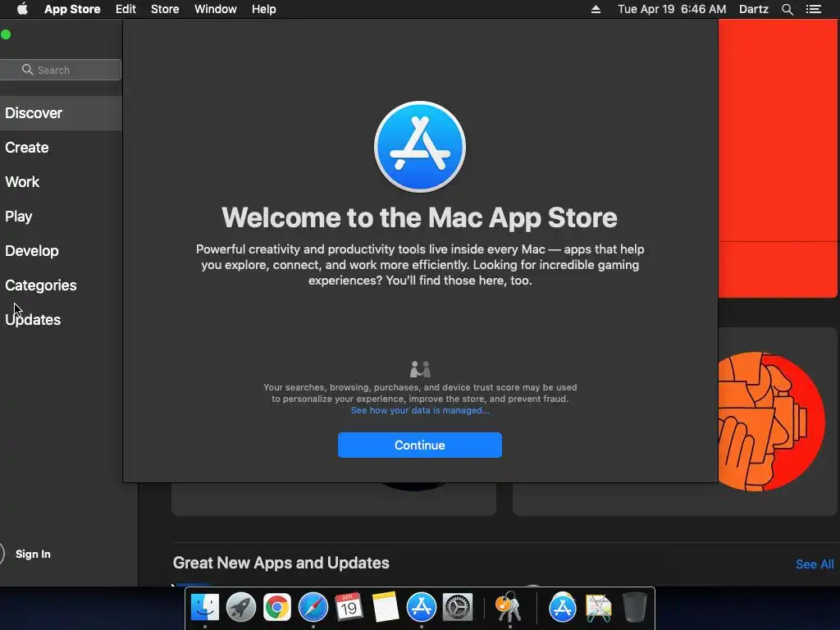Click See All next to Great New Apps
Viewport: 840px width, 630px height.
click(815, 564)
